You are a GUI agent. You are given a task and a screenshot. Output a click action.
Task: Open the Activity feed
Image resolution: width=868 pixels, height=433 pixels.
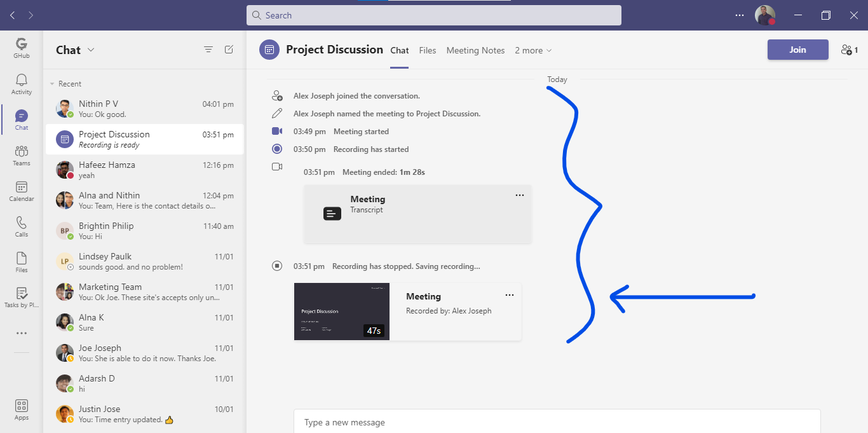[21, 84]
